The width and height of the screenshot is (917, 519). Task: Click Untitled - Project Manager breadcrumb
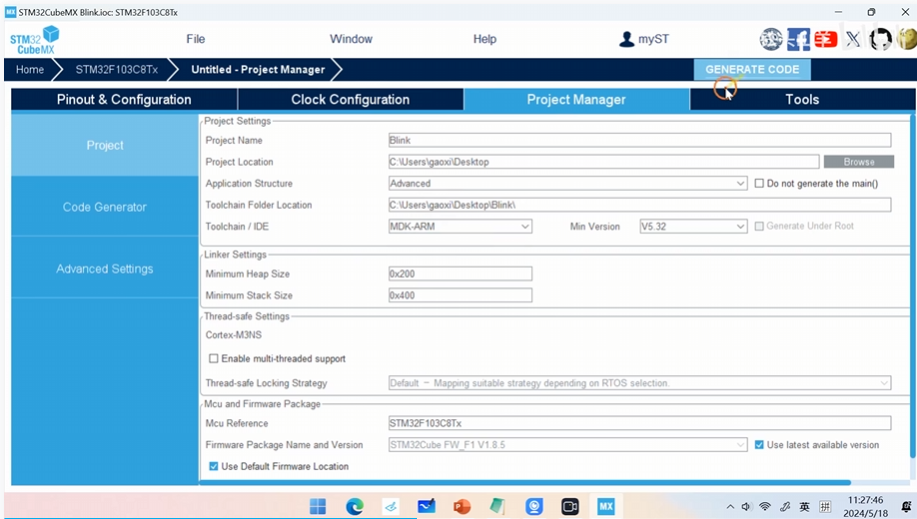click(258, 70)
